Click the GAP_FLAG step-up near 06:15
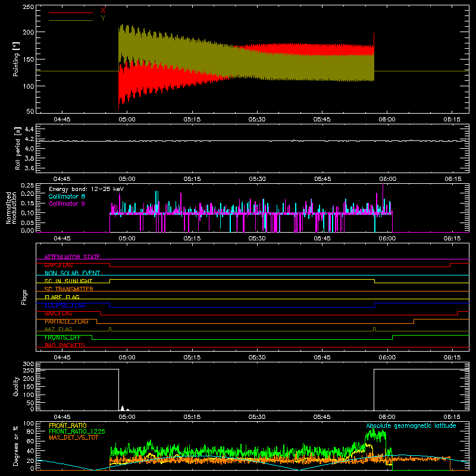 (450, 265)
